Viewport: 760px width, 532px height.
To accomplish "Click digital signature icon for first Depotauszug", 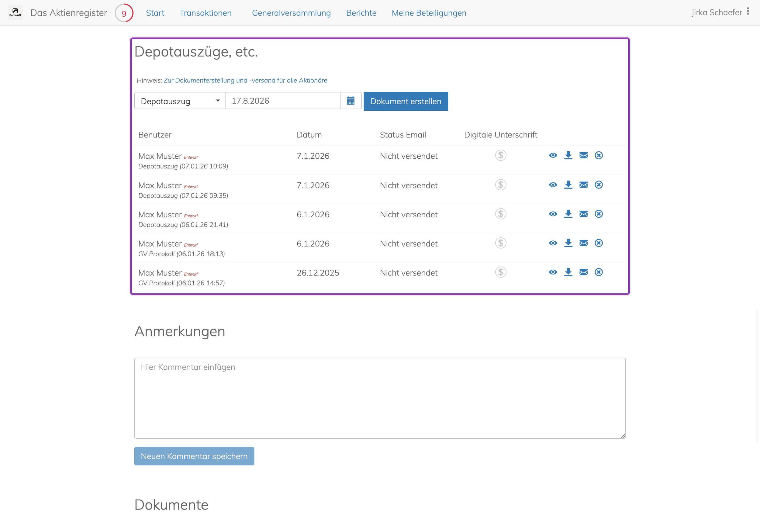I will point(500,155).
